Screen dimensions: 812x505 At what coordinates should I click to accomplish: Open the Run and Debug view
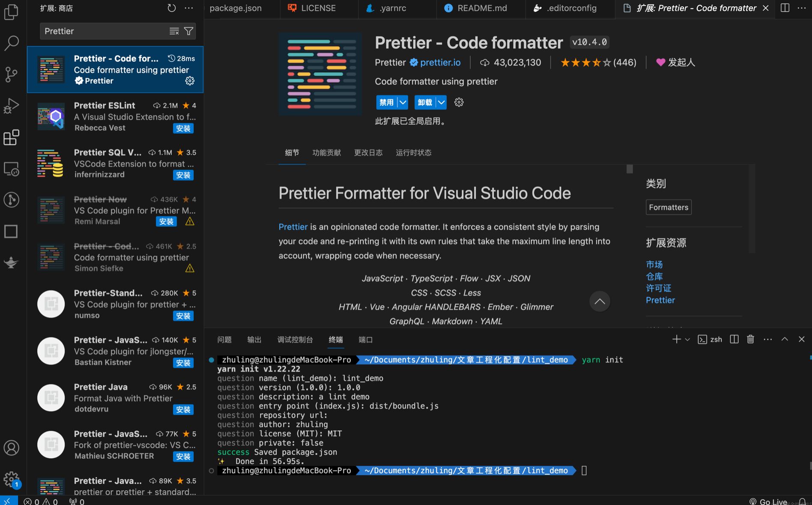pyautogui.click(x=11, y=106)
